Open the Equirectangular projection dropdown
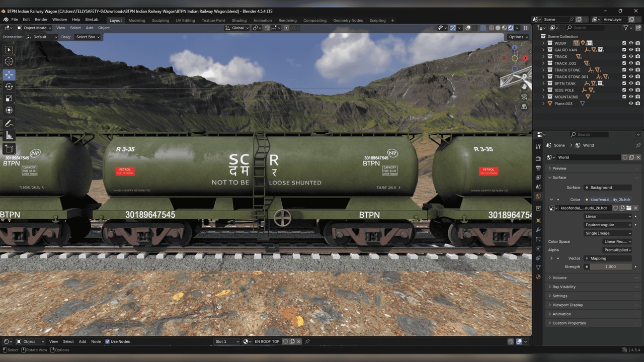The width and height of the screenshot is (644, 362). [608, 225]
